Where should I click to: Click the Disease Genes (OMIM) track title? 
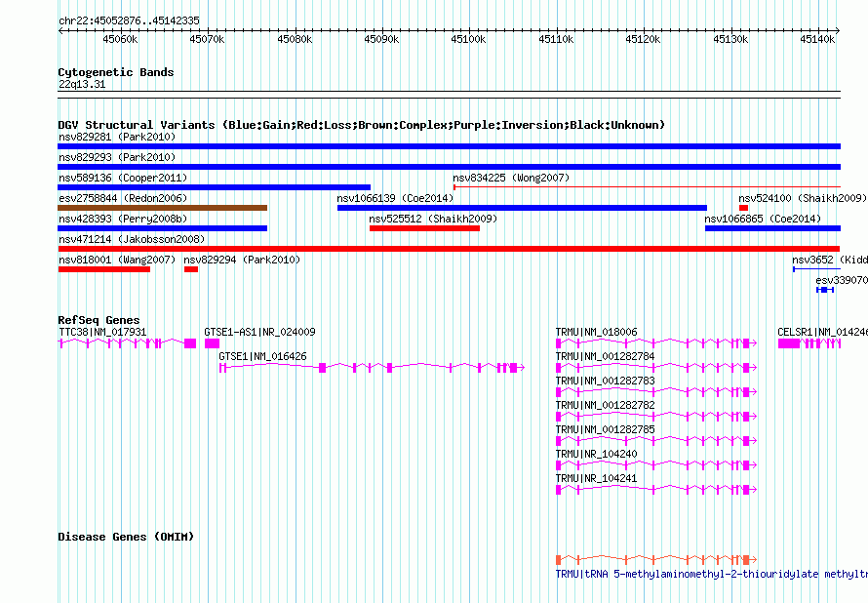[x=126, y=537]
